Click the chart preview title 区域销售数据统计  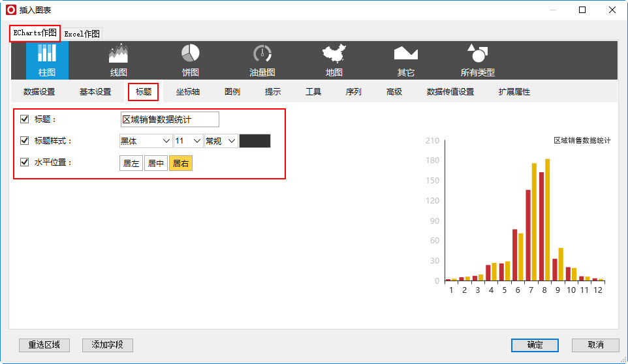point(582,140)
